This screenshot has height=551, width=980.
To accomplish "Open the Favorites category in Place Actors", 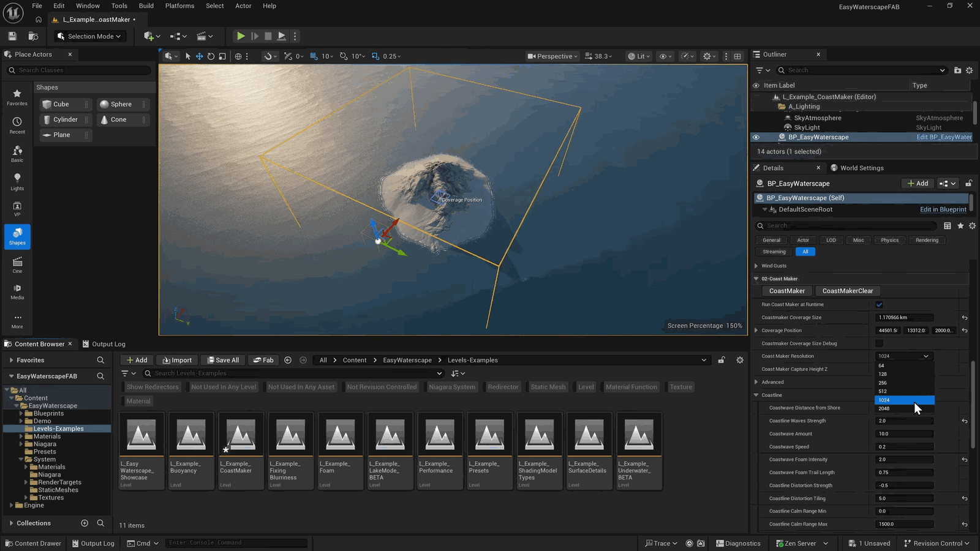I will click(x=17, y=97).
